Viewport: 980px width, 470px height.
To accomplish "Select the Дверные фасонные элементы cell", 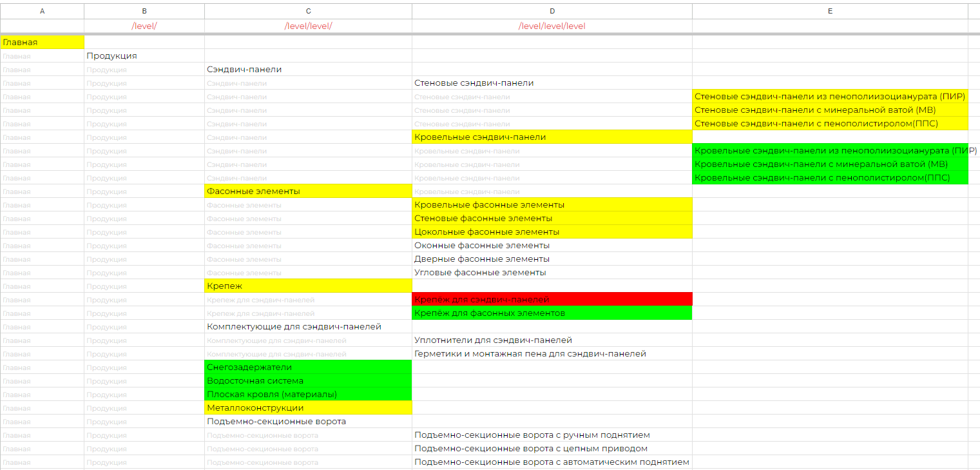I will click(x=552, y=259).
